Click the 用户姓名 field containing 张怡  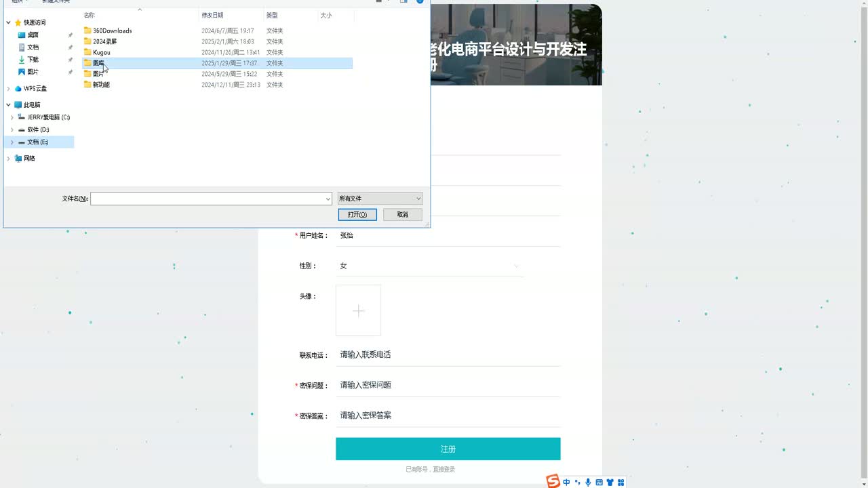click(448, 235)
